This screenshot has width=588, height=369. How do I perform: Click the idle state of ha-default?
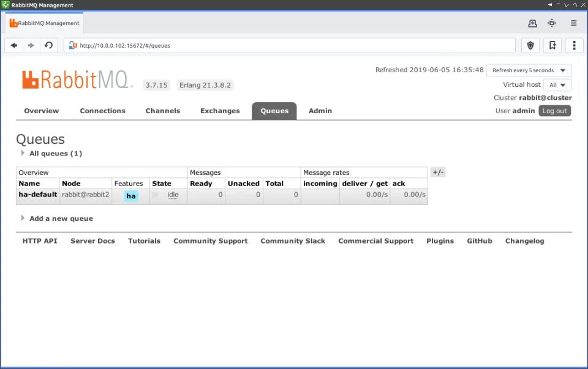[x=173, y=195]
